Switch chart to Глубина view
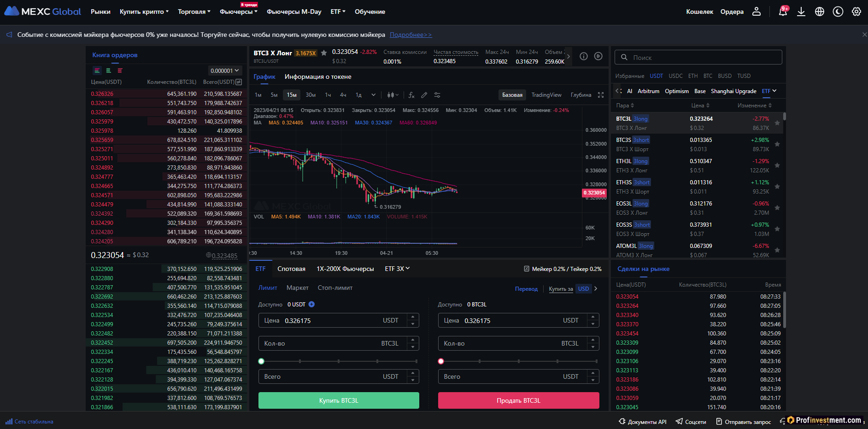 (581, 95)
